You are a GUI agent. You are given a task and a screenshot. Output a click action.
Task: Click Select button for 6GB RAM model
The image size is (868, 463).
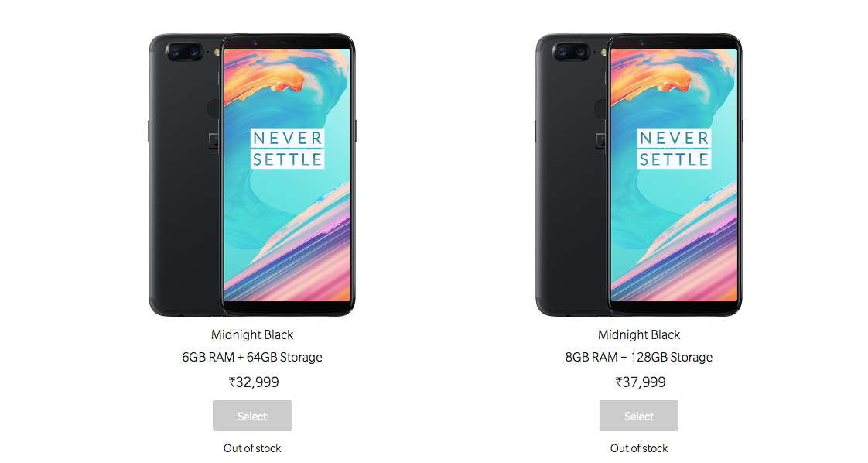(x=252, y=416)
